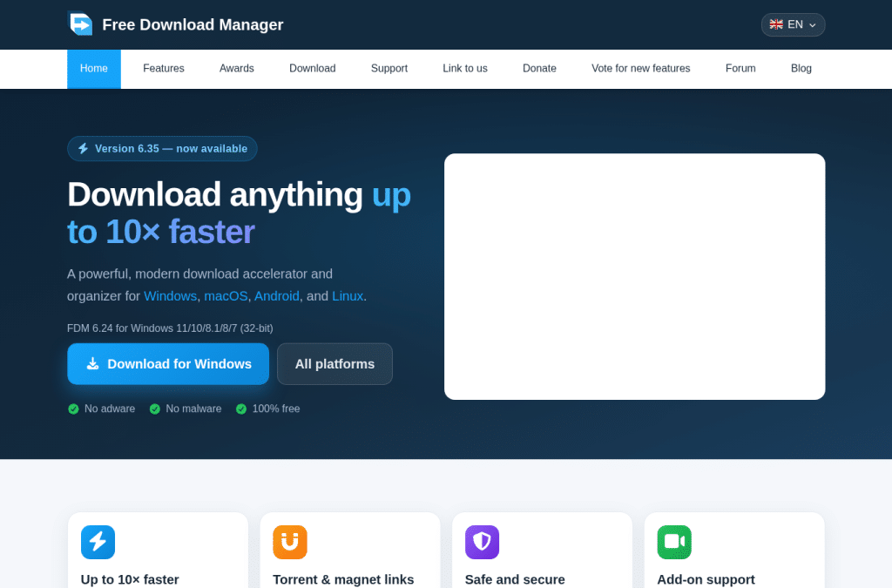Click the No malware label
Viewport: 892px width, 588px height.
point(193,409)
